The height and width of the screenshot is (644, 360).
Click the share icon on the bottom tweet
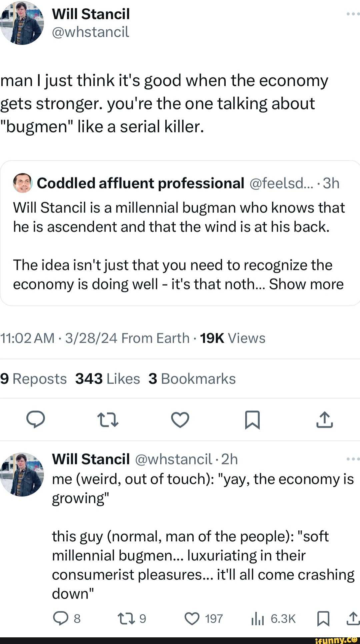pos(352,618)
